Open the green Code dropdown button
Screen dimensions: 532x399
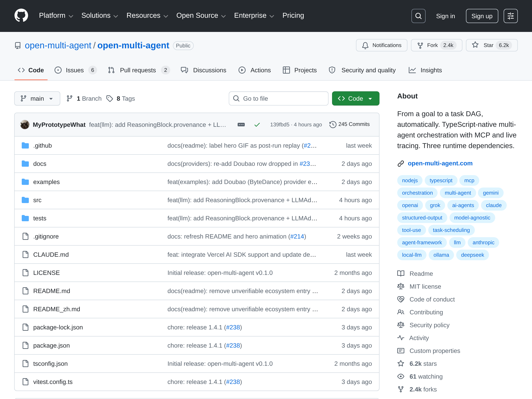point(356,98)
